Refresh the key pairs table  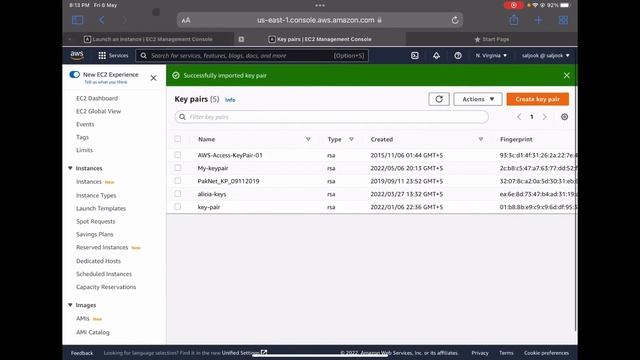coord(439,99)
